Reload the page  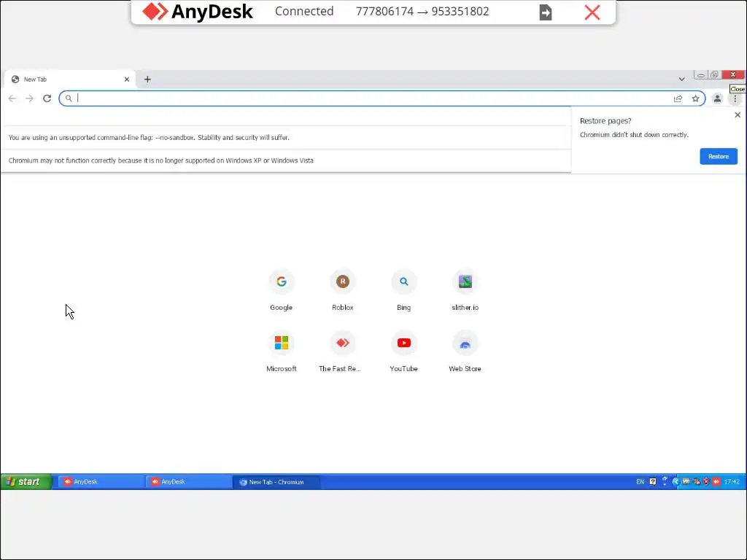47,98
